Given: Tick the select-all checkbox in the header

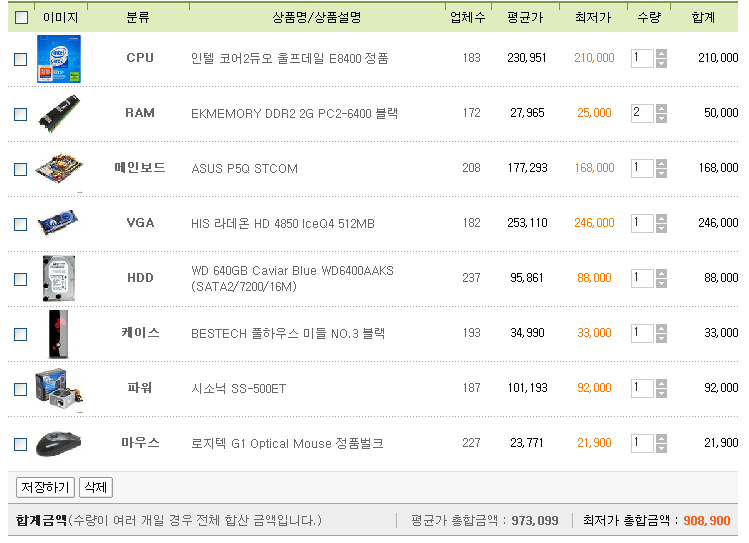Looking at the screenshot, I should tap(21, 18).
